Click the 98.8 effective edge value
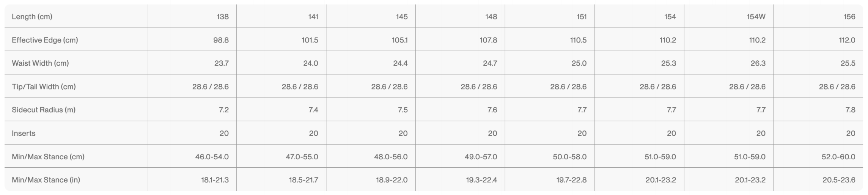This screenshot has height=195, width=868. coord(221,40)
